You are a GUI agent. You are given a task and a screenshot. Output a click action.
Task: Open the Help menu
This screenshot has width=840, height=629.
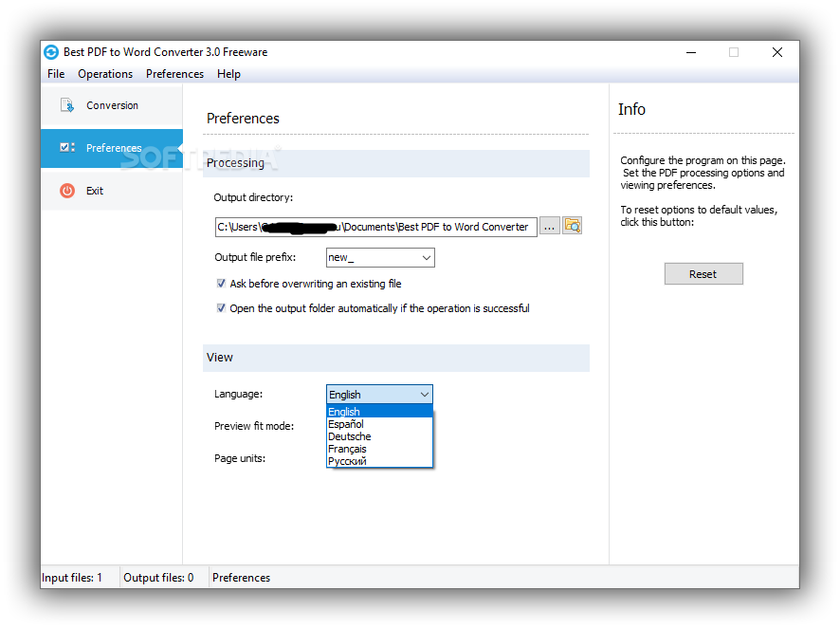(x=228, y=74)
